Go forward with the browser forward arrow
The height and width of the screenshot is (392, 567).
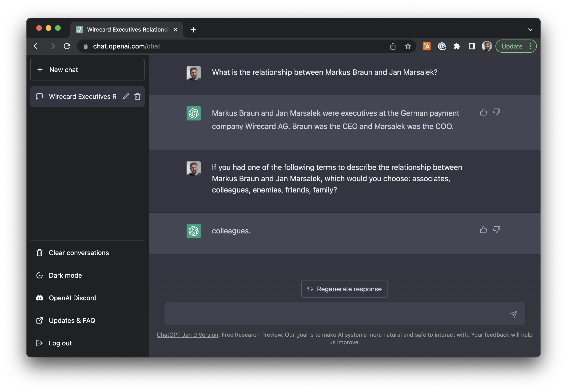coord(52,46)
